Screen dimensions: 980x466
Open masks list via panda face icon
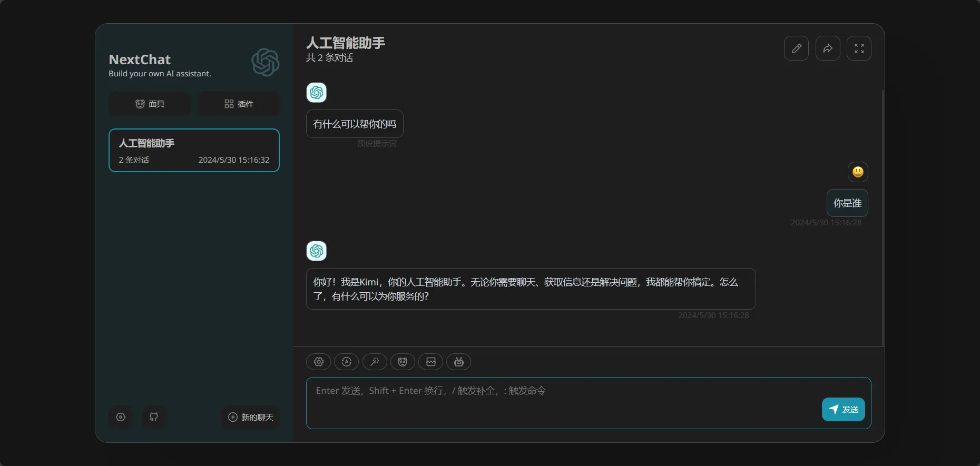point(403,362)
